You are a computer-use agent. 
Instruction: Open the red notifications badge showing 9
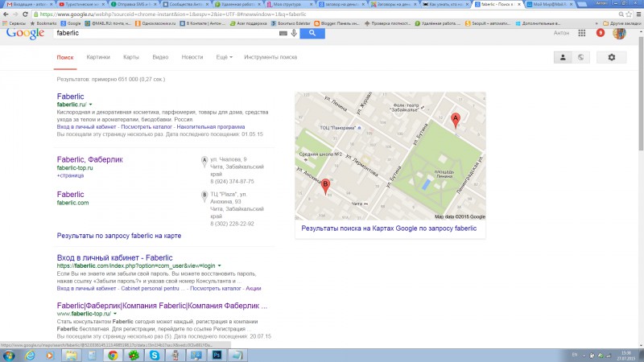[600, 33]
